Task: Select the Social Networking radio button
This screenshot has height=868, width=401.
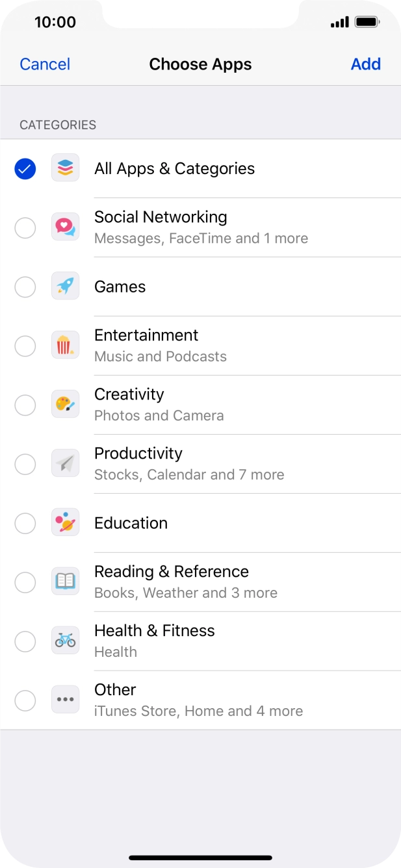Action: point(25,227)
